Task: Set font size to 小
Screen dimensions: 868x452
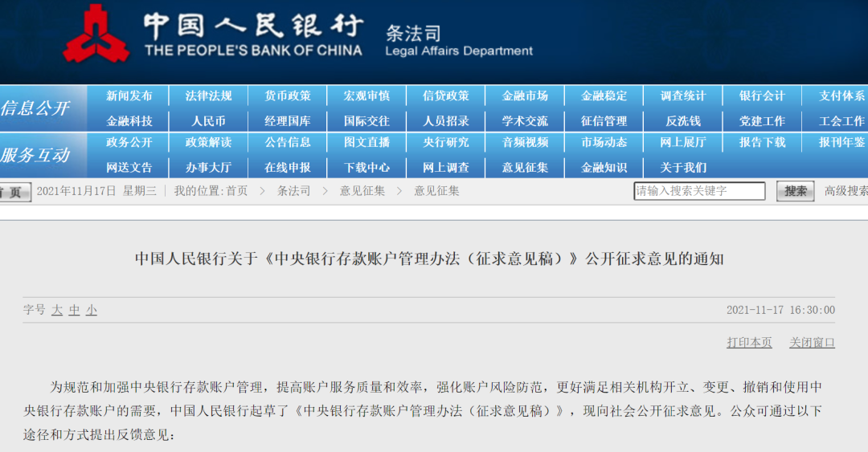Action: 92,310
